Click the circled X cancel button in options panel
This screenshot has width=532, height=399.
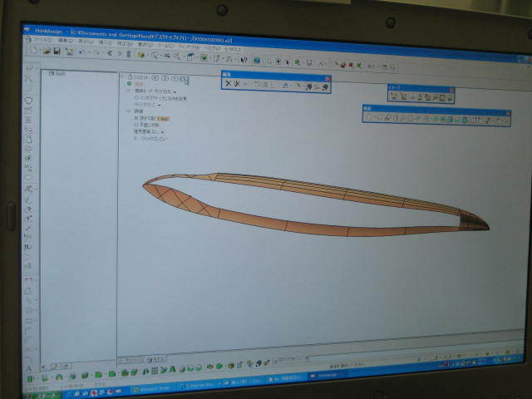pos(155,78)
